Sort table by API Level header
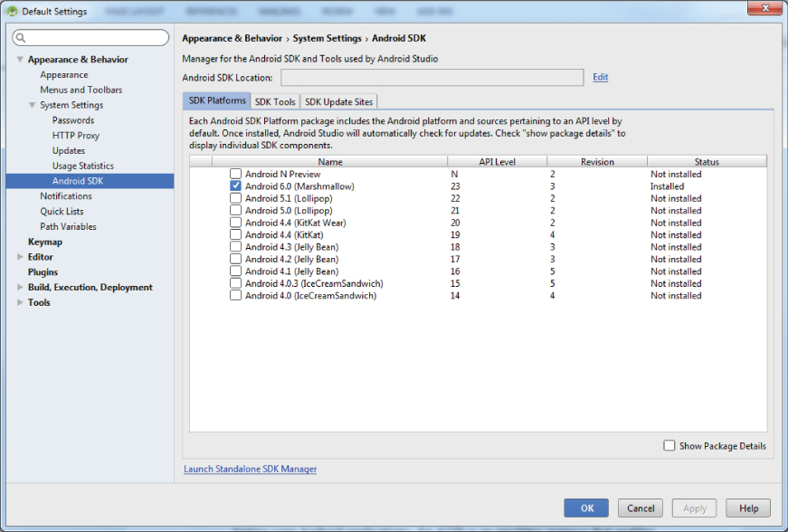The height and width of the screenshot is (532, 788). point(497,162)
